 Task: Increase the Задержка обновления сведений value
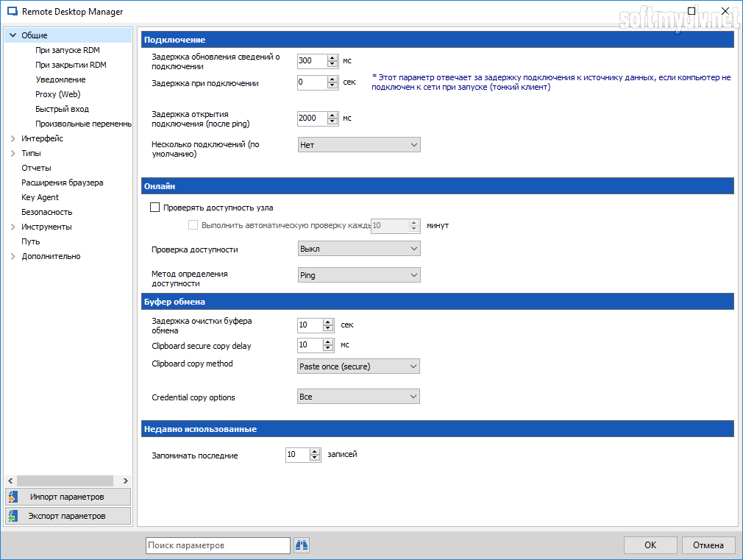point(333,57)
